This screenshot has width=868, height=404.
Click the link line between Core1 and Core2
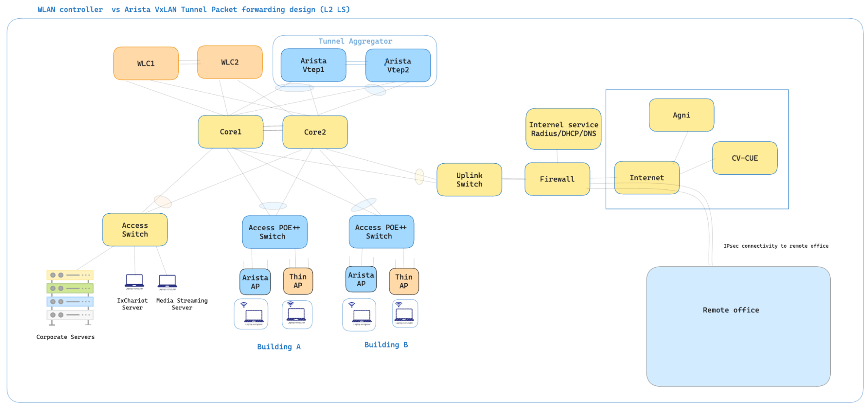click(272, 130)
